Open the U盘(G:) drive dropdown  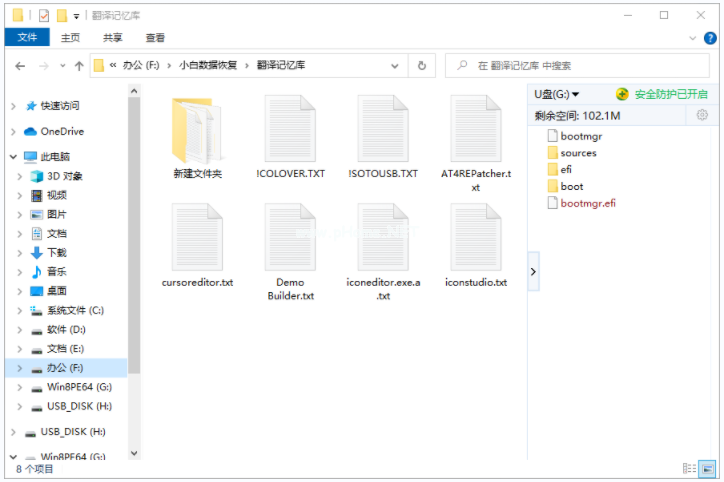[x=556, y=94]
